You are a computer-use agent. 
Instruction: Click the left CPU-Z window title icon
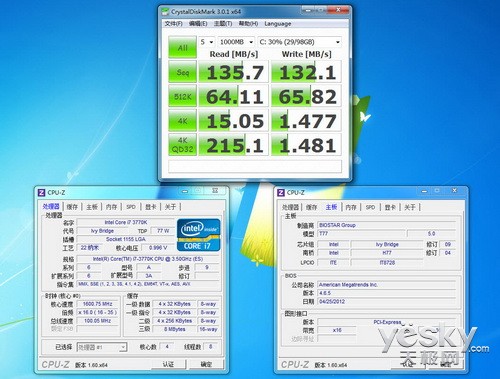coord(41,192)
